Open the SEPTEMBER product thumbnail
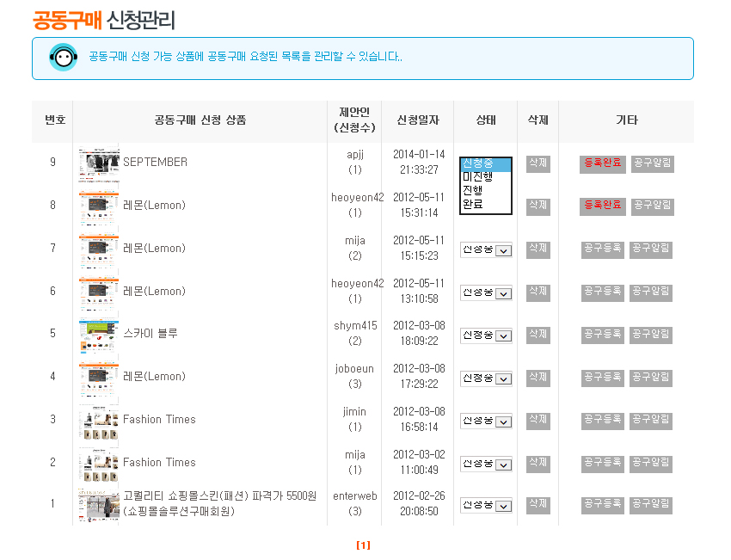731x560 pixels. coord(98,163)
